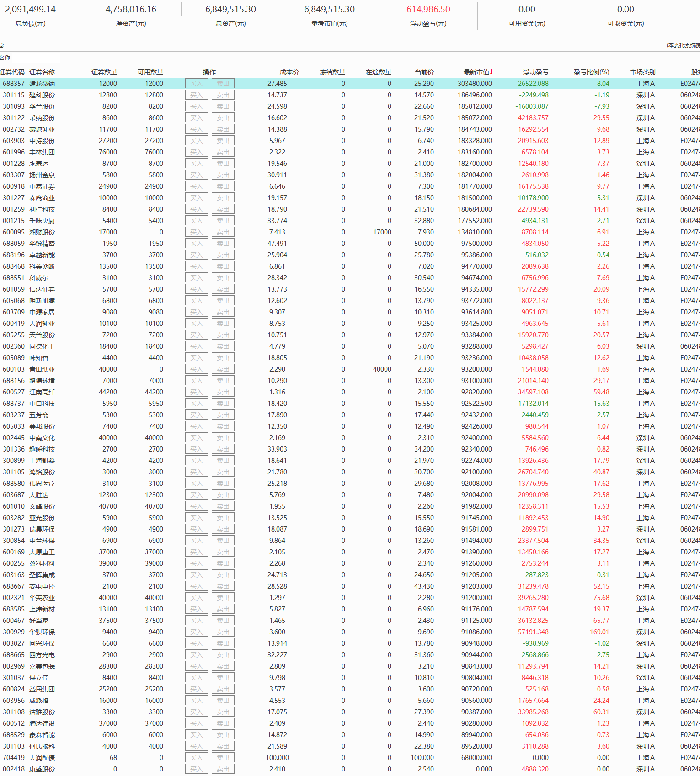This screenshot has height=776, width=700.
Task: Select the 味知香 row name
Action: pos(39,358)
